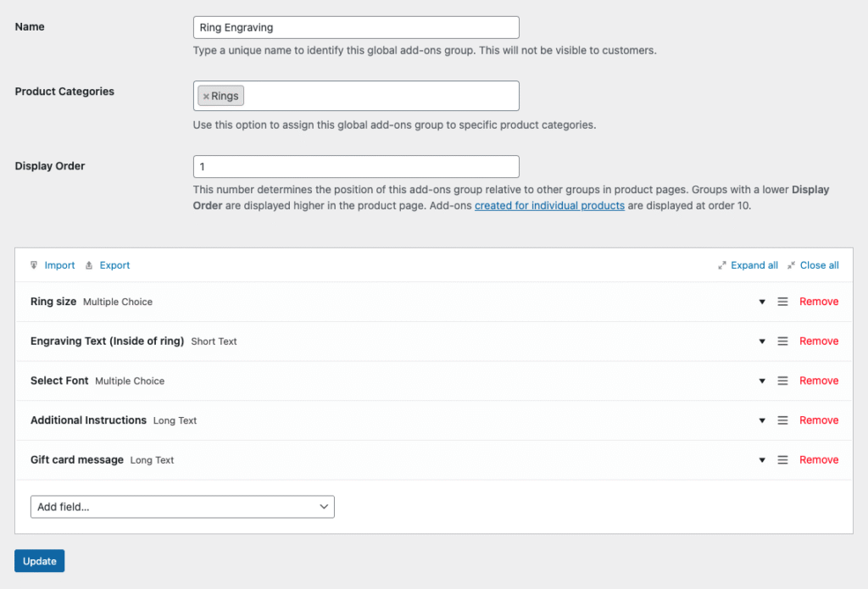Expand the Ring size field arrow
The width and height of the screenshot is (868, 589).
point(762,302)
